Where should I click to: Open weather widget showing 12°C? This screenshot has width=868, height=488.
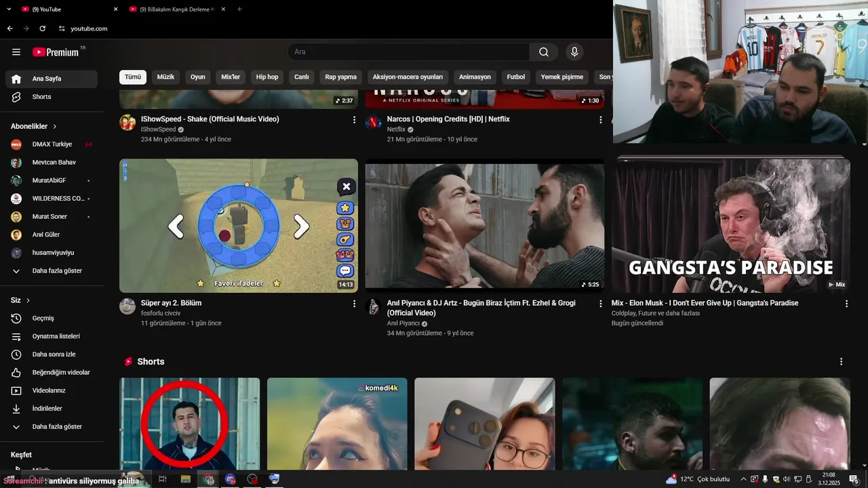click(698, 479)
